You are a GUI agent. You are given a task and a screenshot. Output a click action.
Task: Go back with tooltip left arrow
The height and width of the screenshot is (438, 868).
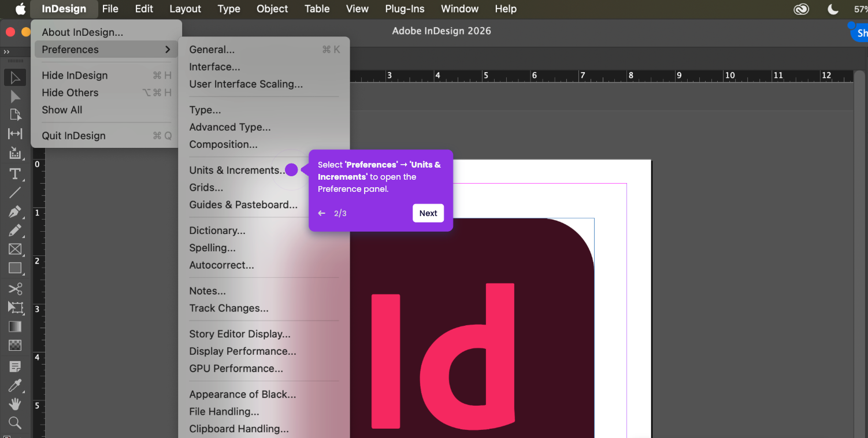[x=322, y=213]
